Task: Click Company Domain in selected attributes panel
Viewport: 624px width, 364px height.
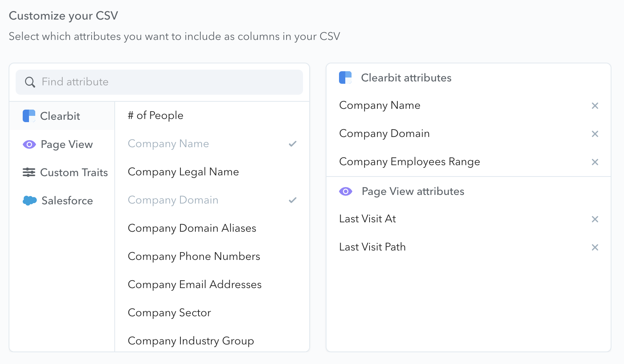Action: tap(384, 133)
